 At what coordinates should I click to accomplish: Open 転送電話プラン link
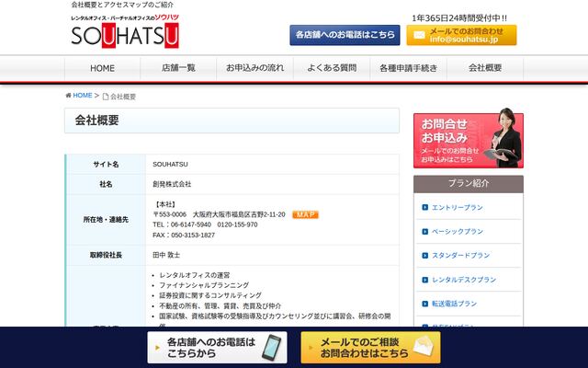click(x=454, y=304)
